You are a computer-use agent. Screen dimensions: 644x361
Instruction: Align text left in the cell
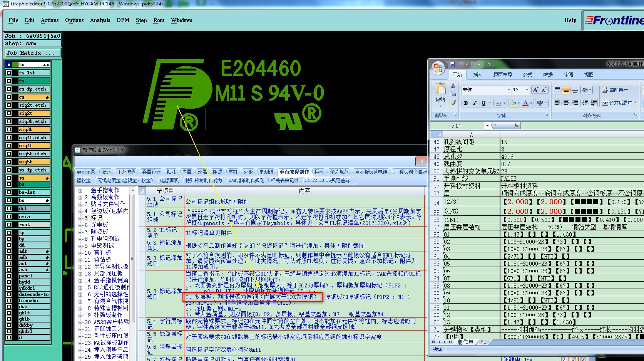[x=557, y=103]
